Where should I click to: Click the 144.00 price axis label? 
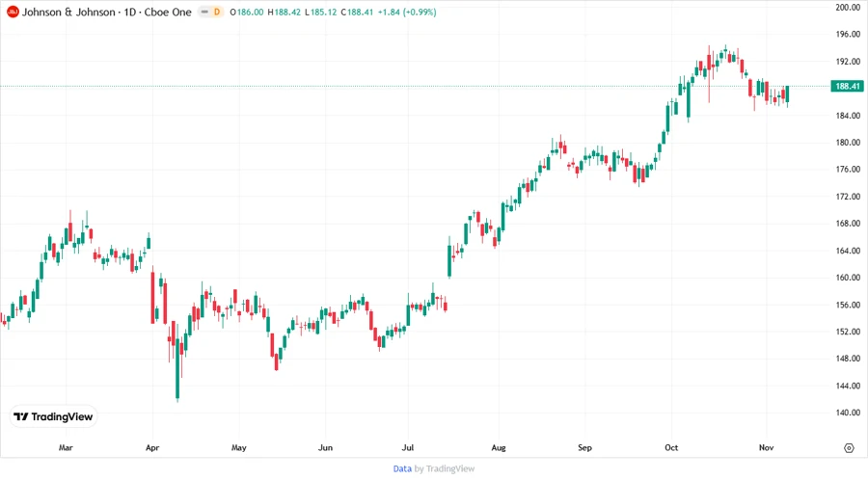click(848, 386)
